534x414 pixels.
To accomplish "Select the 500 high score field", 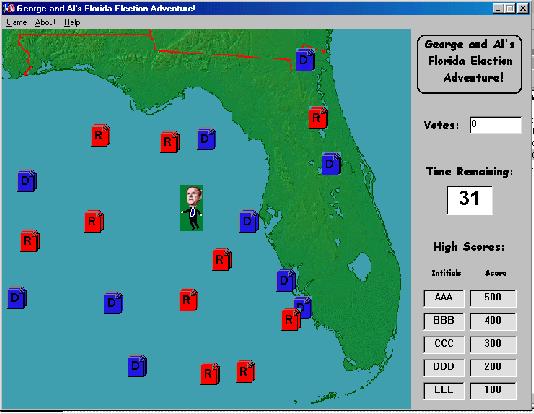I will pyautogui.click(x=493, y=298).
